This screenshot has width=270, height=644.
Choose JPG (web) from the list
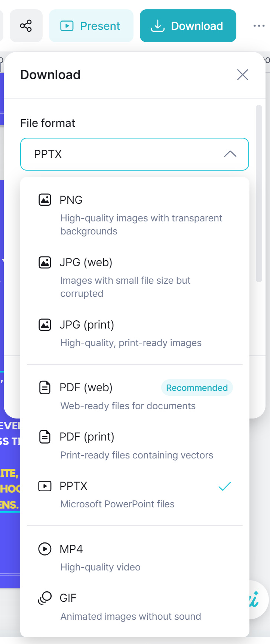pos(86,262)
